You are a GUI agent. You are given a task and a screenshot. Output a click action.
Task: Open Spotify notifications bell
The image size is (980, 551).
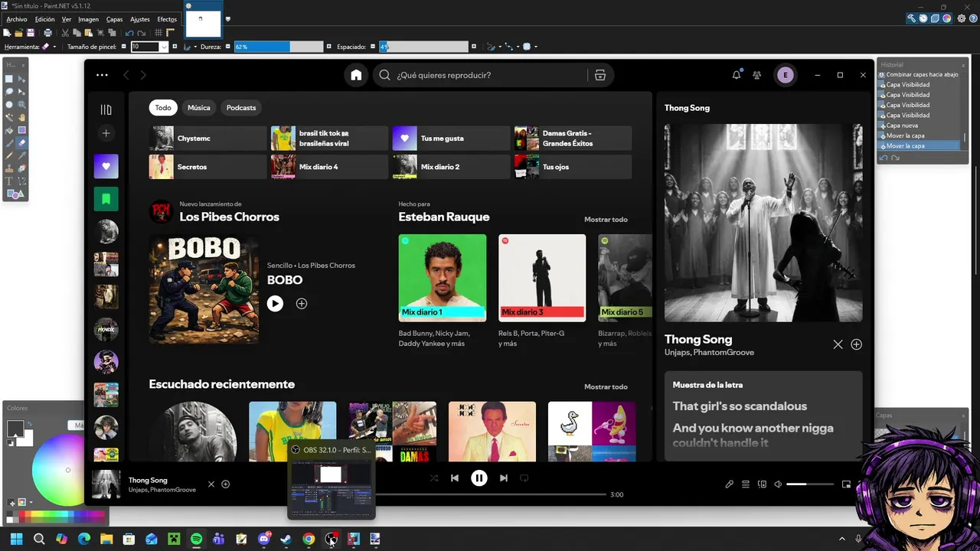click(737, 75)
